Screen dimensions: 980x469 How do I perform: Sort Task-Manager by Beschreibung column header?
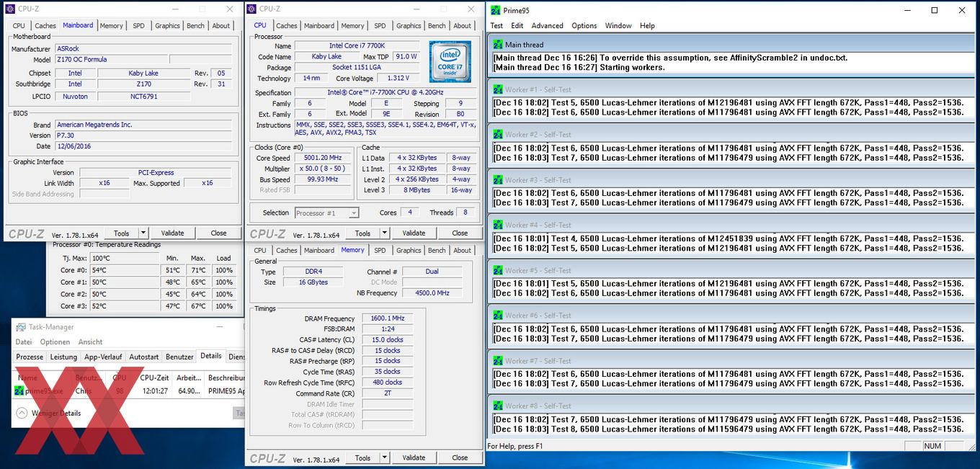(226, 378)
